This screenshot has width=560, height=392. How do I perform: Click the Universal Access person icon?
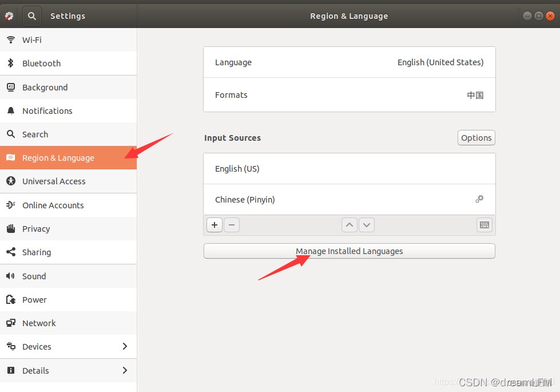point(11,181)
